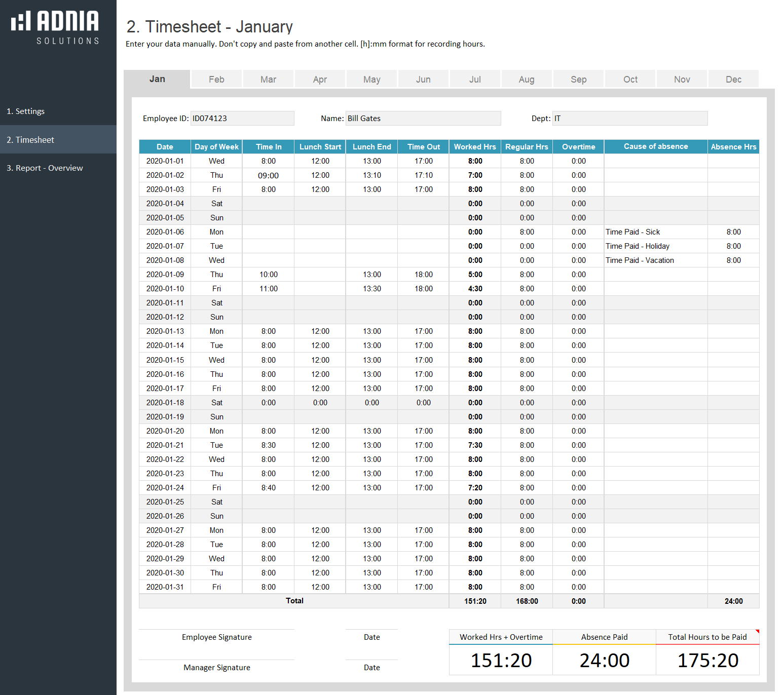Open the Settings page in sidebar

tap(26, 111)
